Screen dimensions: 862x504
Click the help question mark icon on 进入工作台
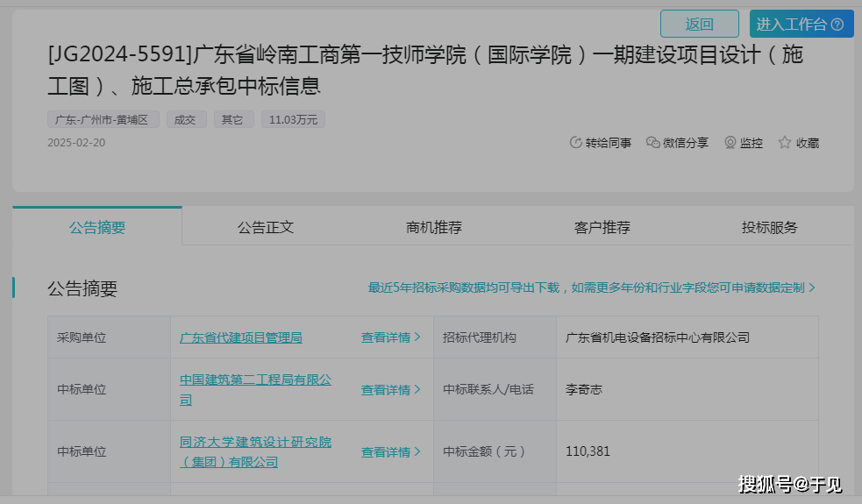tap(837, 25)
